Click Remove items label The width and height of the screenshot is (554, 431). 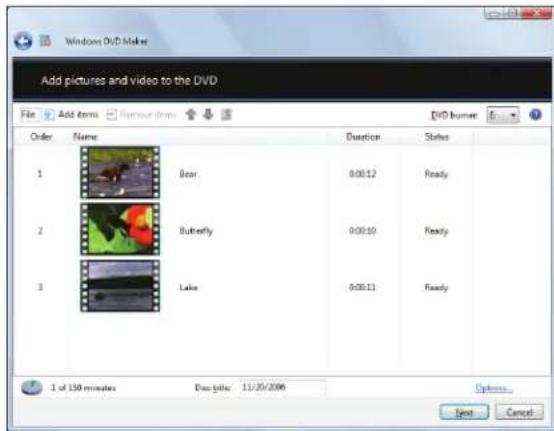tap(148, 114)
